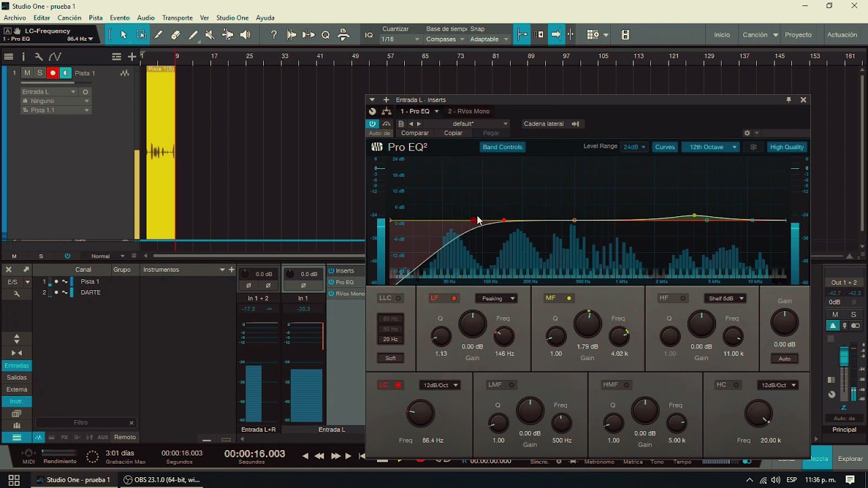
Task: Click the snowflake freeze icon in Pro EQ
Action: tap(753, 147)
